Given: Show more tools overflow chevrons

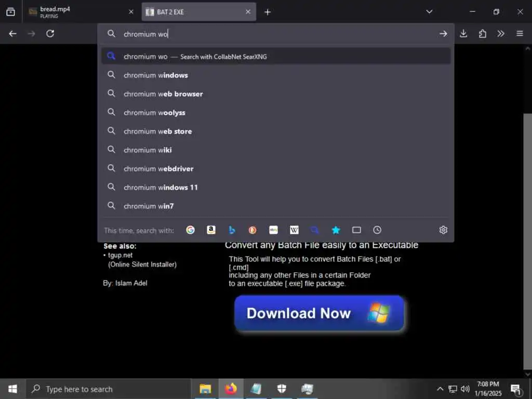Looking at the screenshot, I should click(x=501, y=34).
